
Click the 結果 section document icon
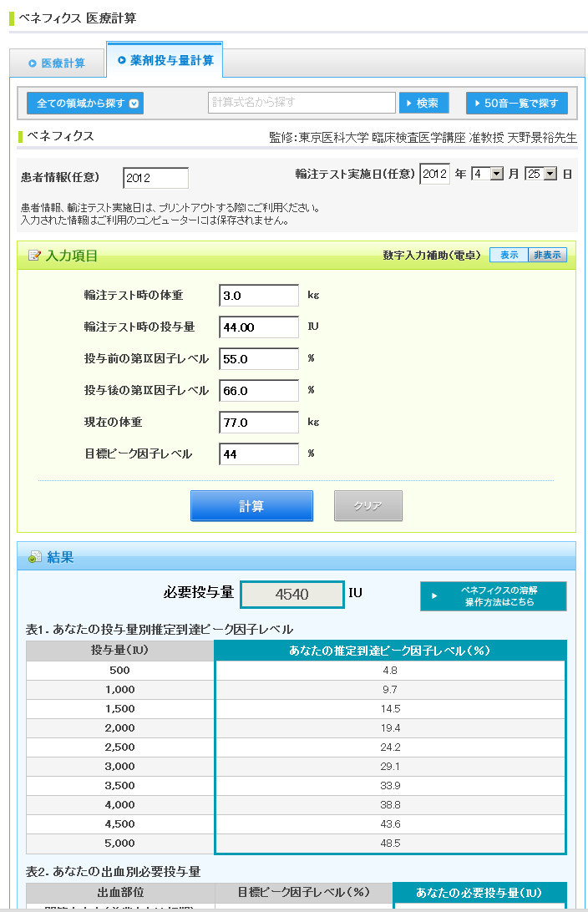tap(35, 557)
